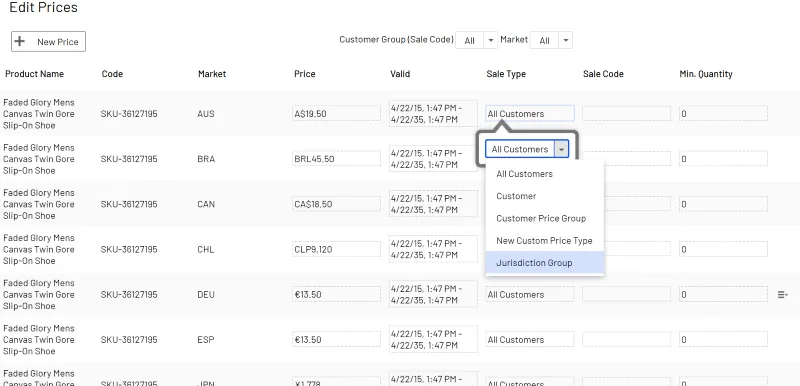Click the Sale Type combo box arrow in BRA row

point(561,149)
